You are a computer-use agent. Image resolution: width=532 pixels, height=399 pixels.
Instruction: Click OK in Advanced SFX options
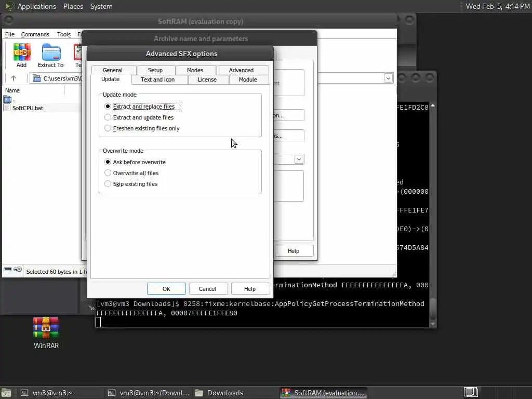(x=166, y=289)
